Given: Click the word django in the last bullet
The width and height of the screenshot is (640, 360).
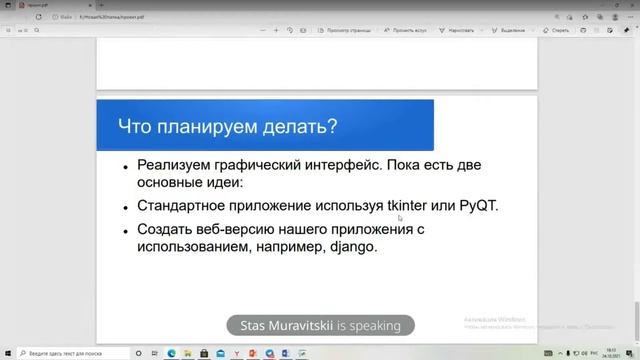Looking at the screenshot, I should [351, 247].
